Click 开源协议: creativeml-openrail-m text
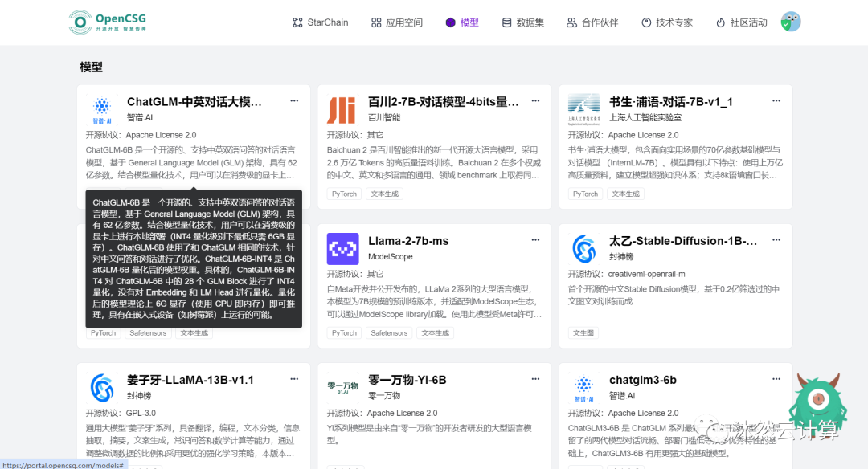 [x=627, y=274]
